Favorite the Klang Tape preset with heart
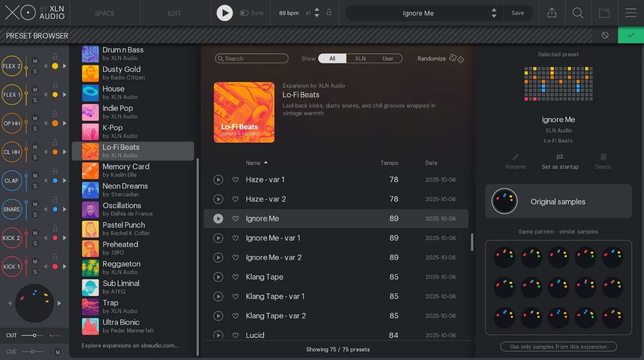 (x=235, y=277)
